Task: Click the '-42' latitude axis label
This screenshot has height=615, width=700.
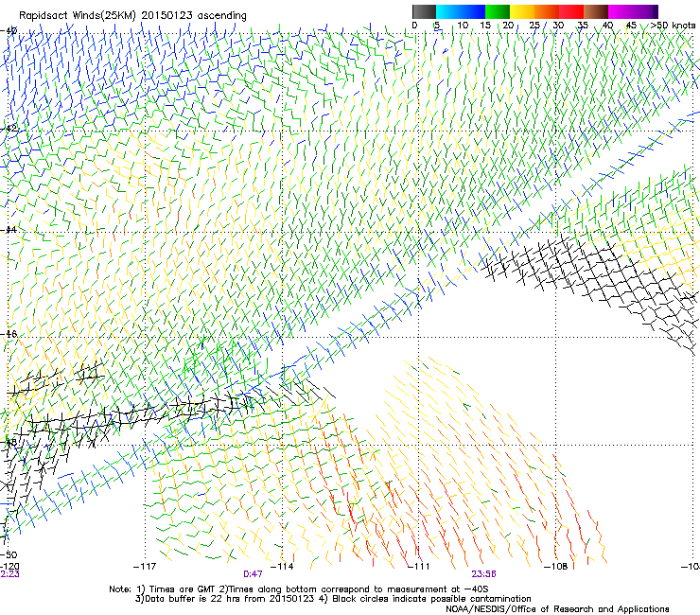Action: tap(9, 128)
